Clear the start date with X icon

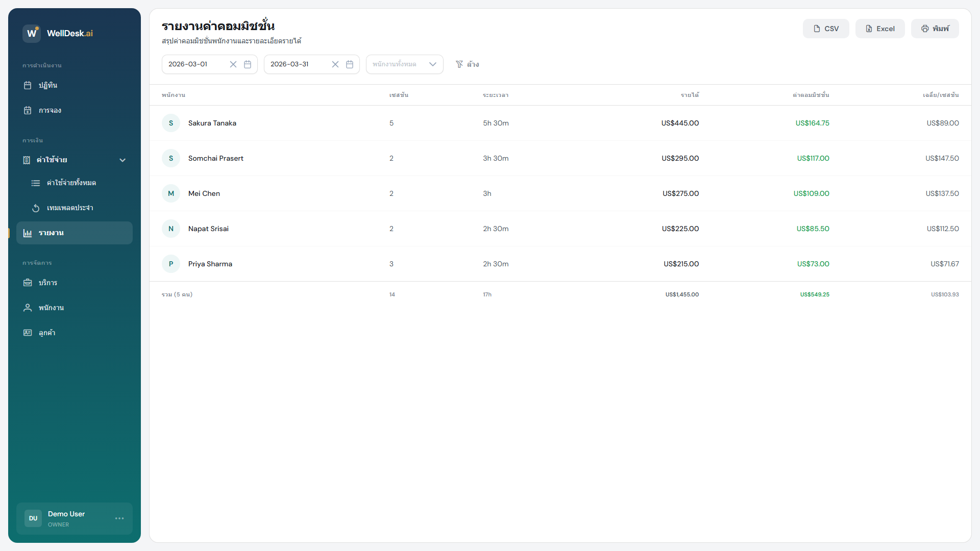[233, 64]
